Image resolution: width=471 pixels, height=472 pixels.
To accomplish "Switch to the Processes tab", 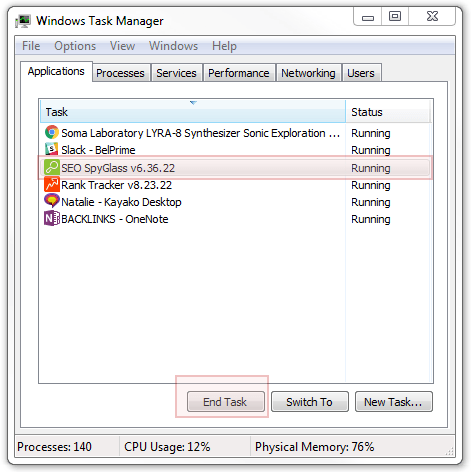I will pyautogui.click(x=120, y=73).
